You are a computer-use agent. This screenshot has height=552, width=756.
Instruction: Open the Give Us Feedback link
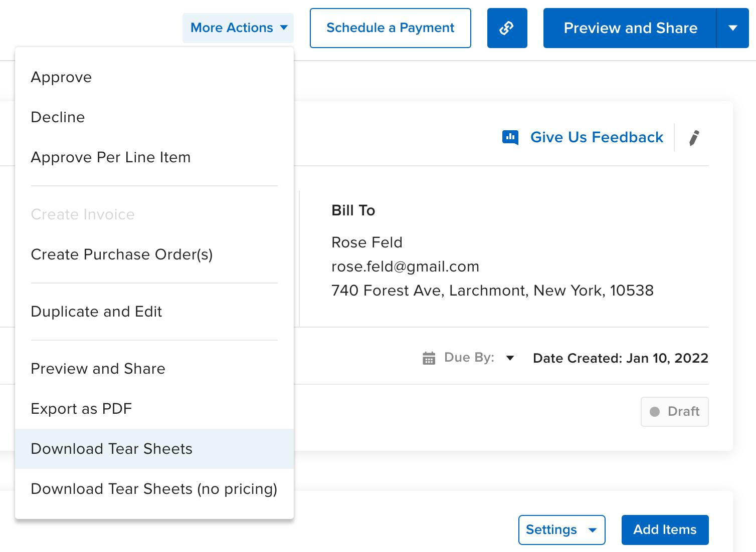[x=597, y=137]
